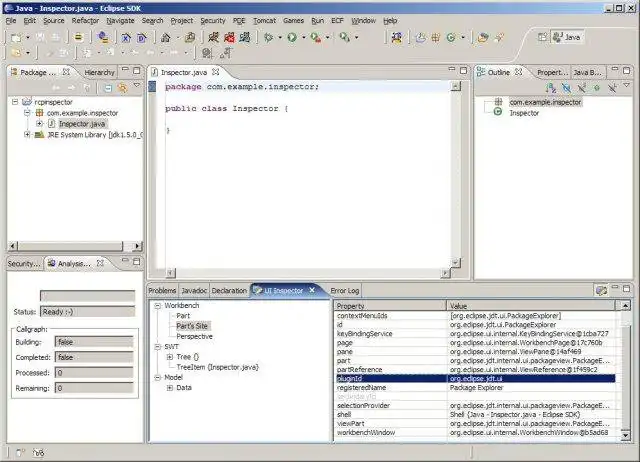The height and width of the screenshot is (462, 640).
Task: Click the properties table down scroll arrow
Action: click(x=625, y=435)
